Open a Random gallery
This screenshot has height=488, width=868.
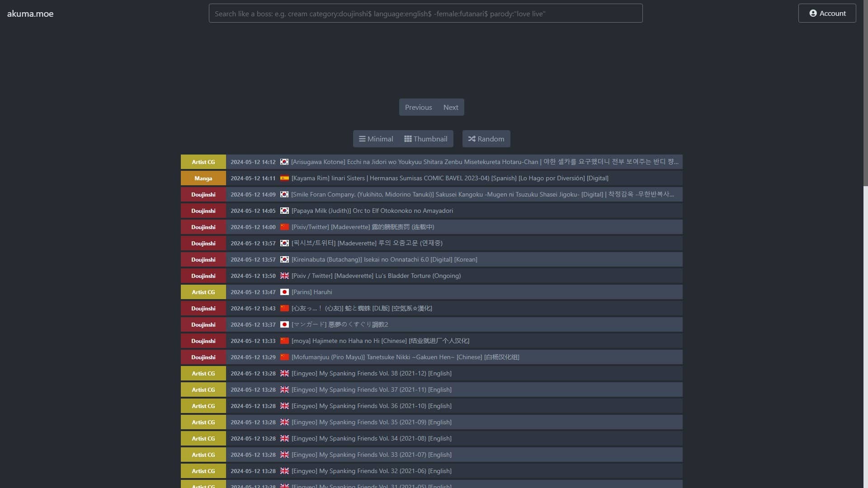point(486,139)
